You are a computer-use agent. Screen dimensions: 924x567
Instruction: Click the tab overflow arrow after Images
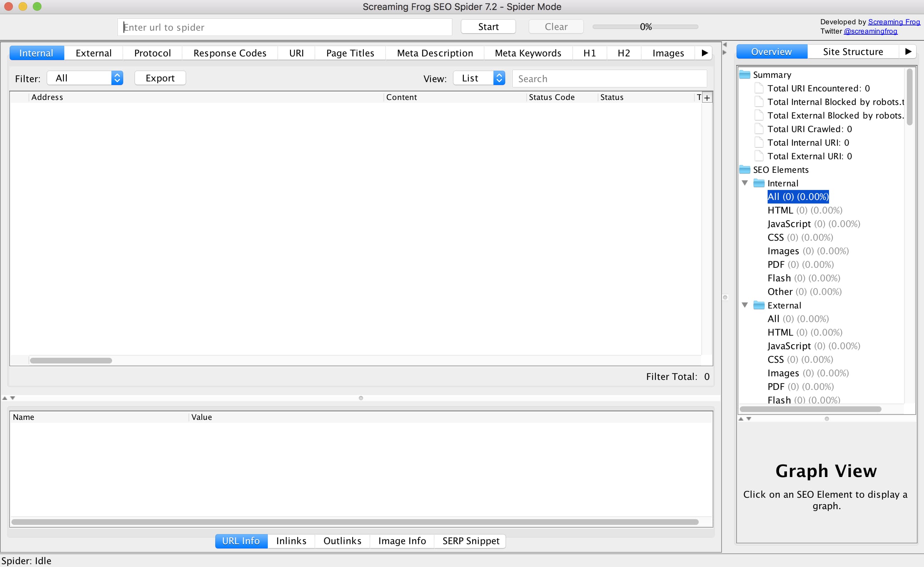(704, 53)
